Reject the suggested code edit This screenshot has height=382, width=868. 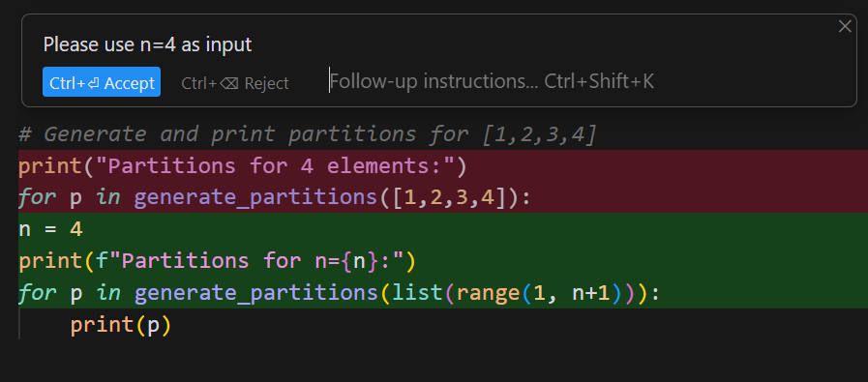click(x=235, y=83)
